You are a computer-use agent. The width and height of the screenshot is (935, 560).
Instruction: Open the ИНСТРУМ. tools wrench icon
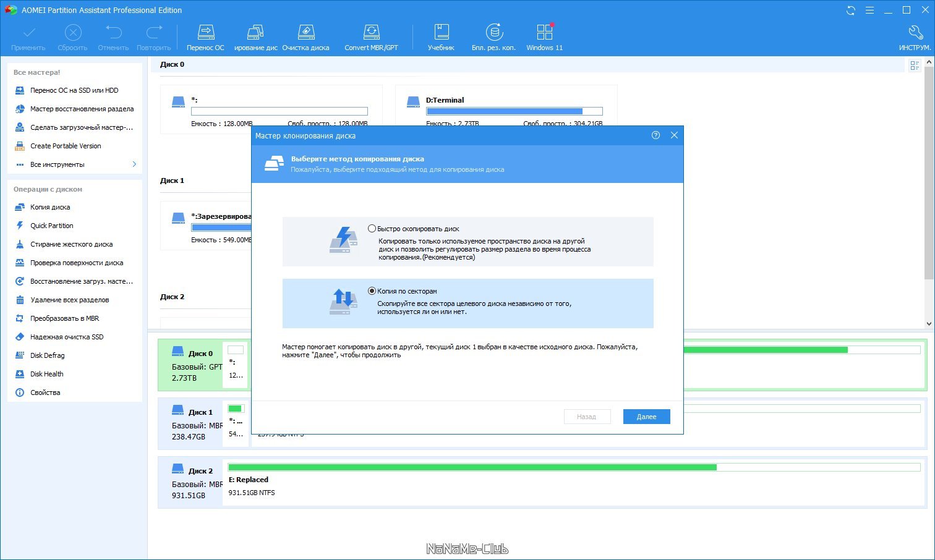point(915,32)
